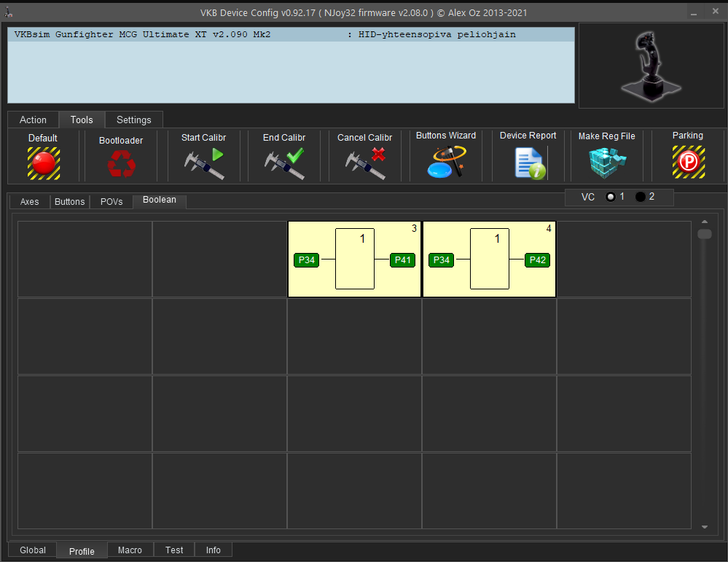Click the app icon in title bar
The height and width of the screenshot is (562, 728).
coord(8,12)
